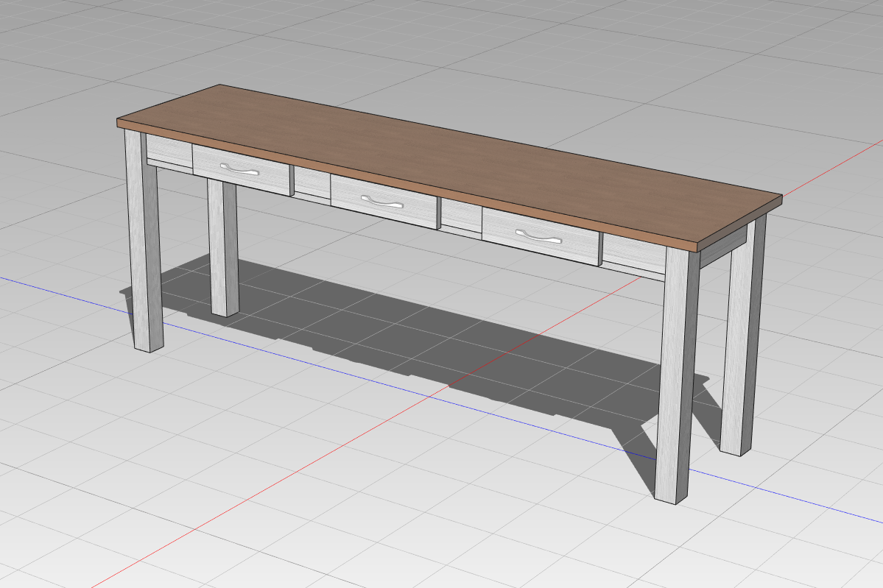The height and width of the screenshot is (588, 883).
Task: Select the right drawer's metal handle
Action: pyautogui.click(x=539, y=238)
